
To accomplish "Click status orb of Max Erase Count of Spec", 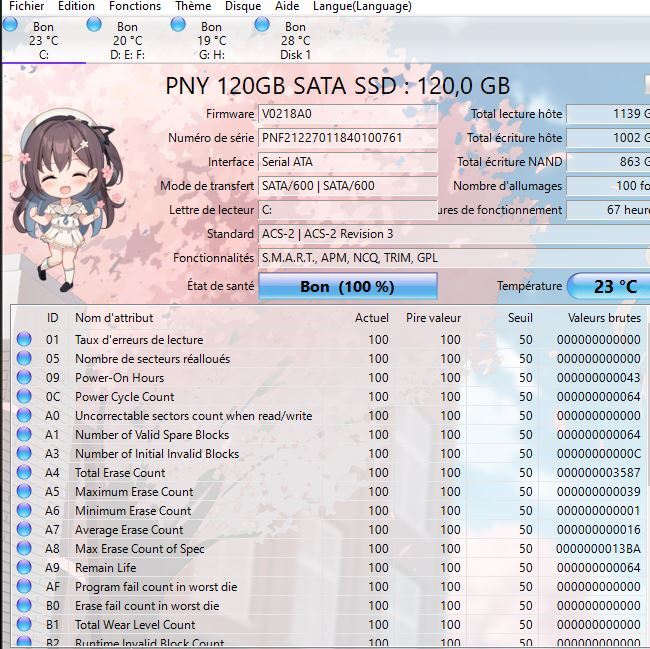I will 24,548.
